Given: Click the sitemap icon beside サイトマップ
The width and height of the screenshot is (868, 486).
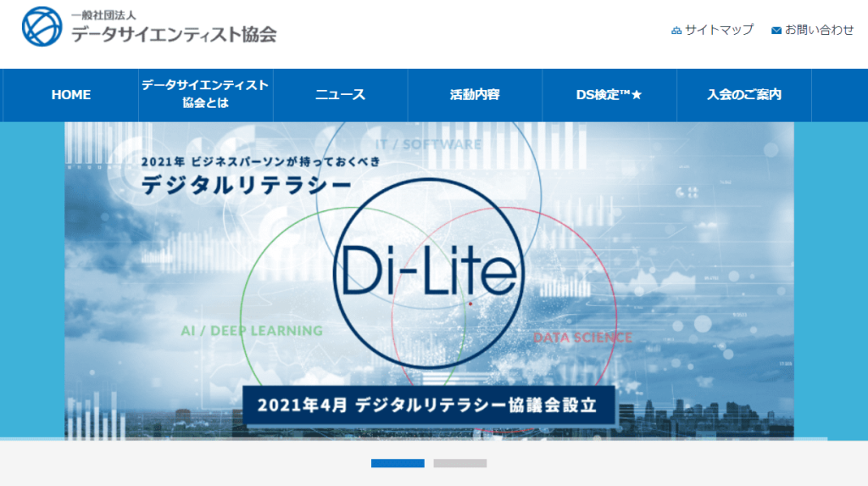Looking at the screenshot, I should [676, 31].
